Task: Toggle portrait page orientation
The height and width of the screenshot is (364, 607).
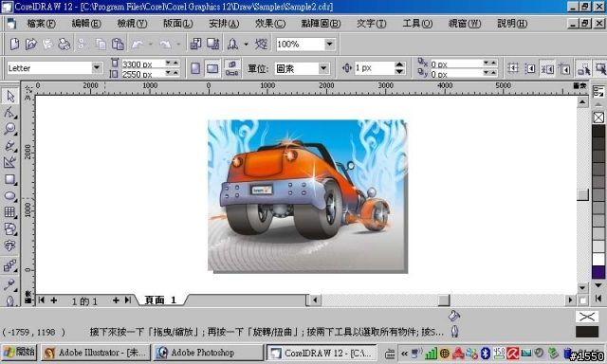Action: click(x=195, y=69)
